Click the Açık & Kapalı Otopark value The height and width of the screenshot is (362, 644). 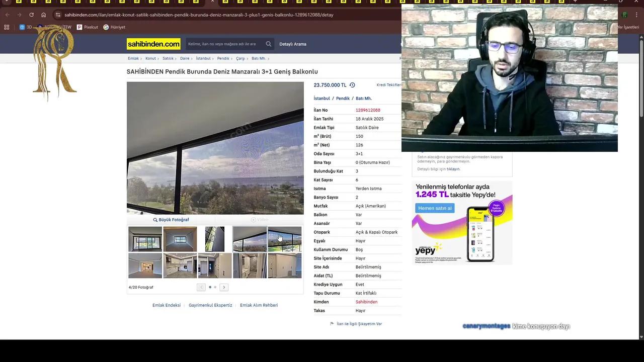pyautogui.click(x=376, y=232)
